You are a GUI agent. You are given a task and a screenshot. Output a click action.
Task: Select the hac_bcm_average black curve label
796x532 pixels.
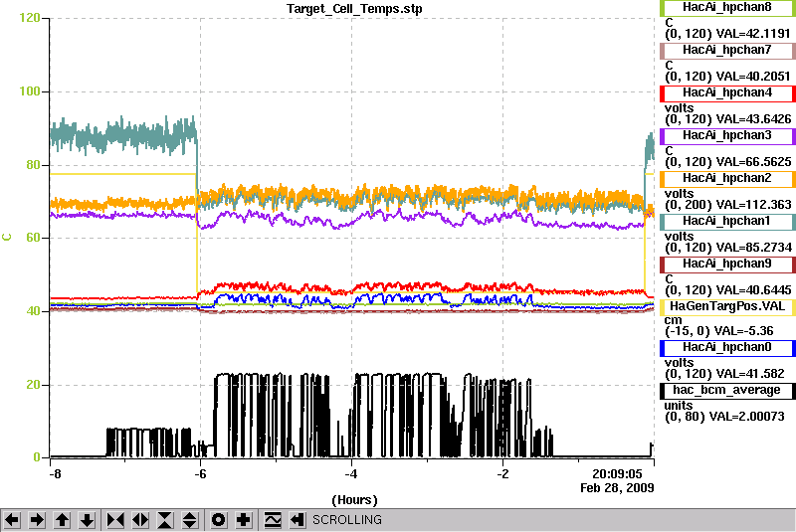(x=727, y=390)
